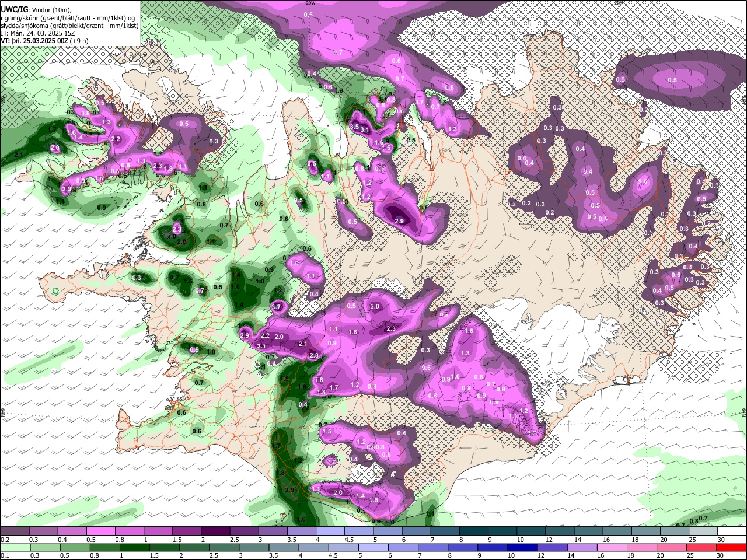This screenshot has height=560, width=747.
Task: Click the top-scale swatch labeled 12
Action: point(560,531)
